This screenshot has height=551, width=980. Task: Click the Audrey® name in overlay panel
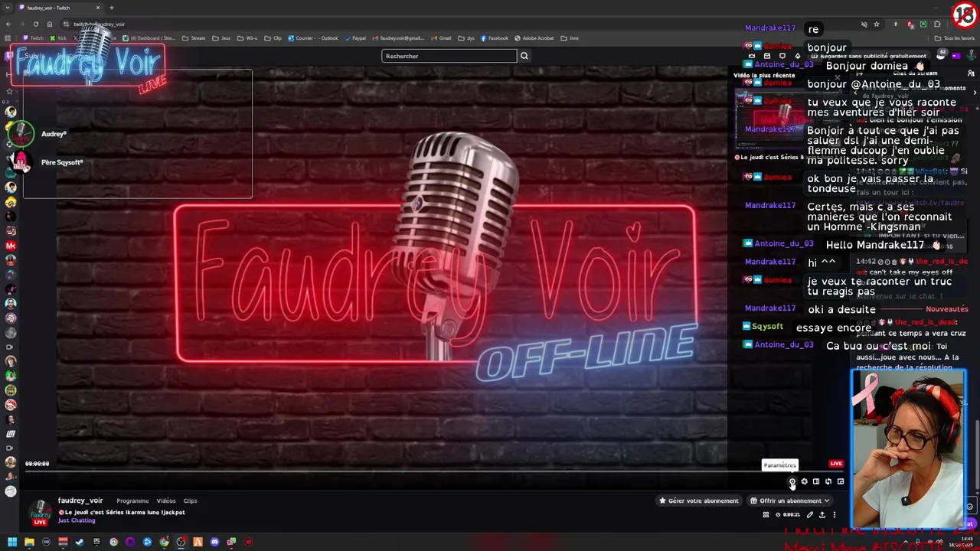[54, 134]
